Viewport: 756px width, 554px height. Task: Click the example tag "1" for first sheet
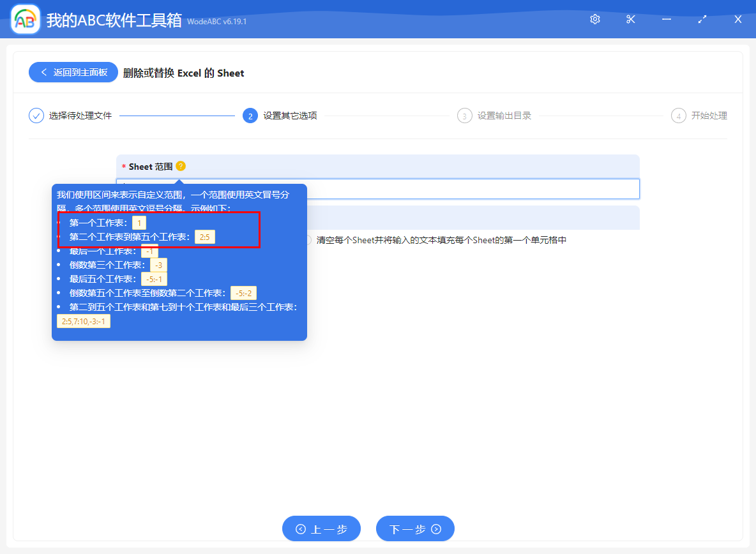click(x=139, y=223)
